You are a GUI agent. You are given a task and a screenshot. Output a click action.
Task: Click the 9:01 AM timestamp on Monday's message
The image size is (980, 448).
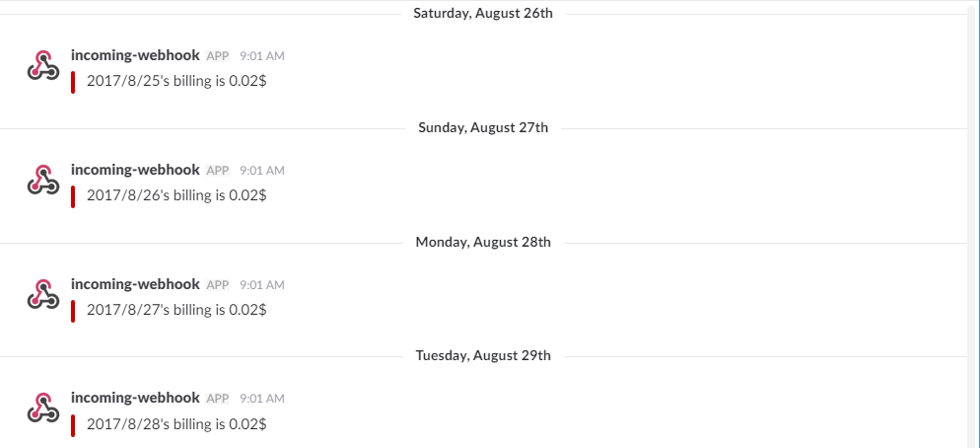click(x=262, y=285)
